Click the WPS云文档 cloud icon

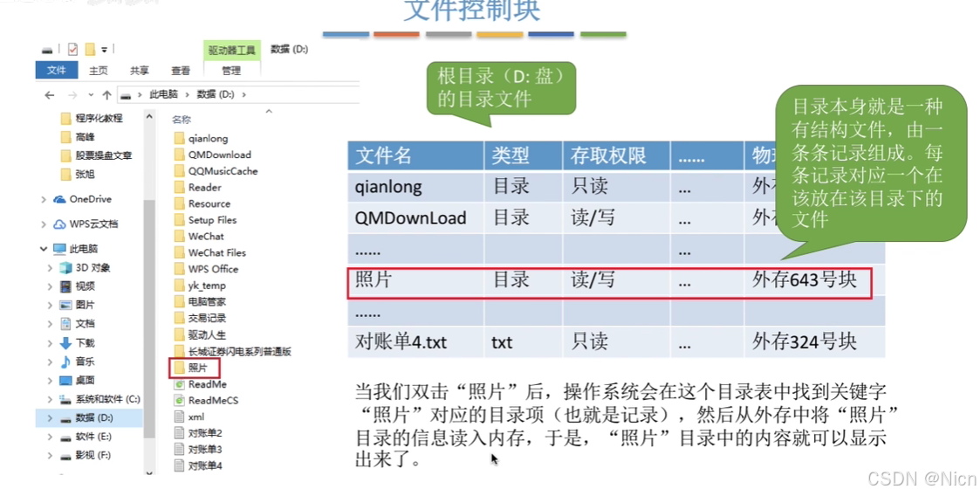59,224
